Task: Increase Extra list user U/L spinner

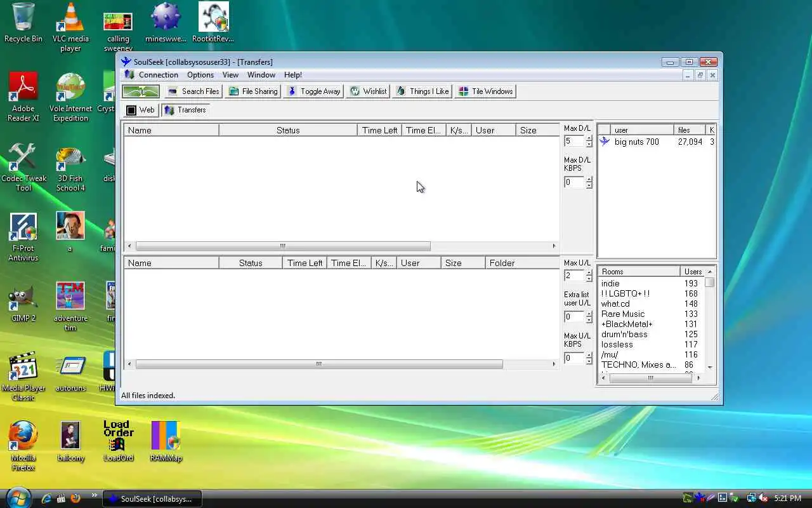Action: pos(589,314)
